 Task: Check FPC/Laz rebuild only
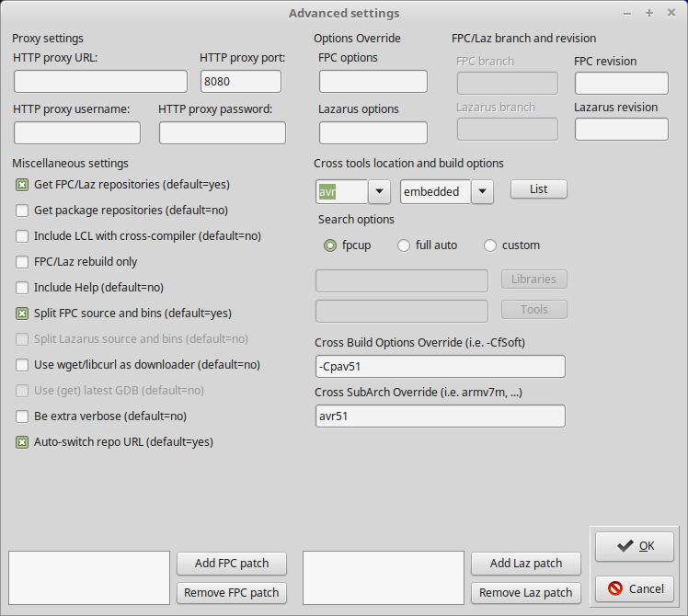pos(22,261)
